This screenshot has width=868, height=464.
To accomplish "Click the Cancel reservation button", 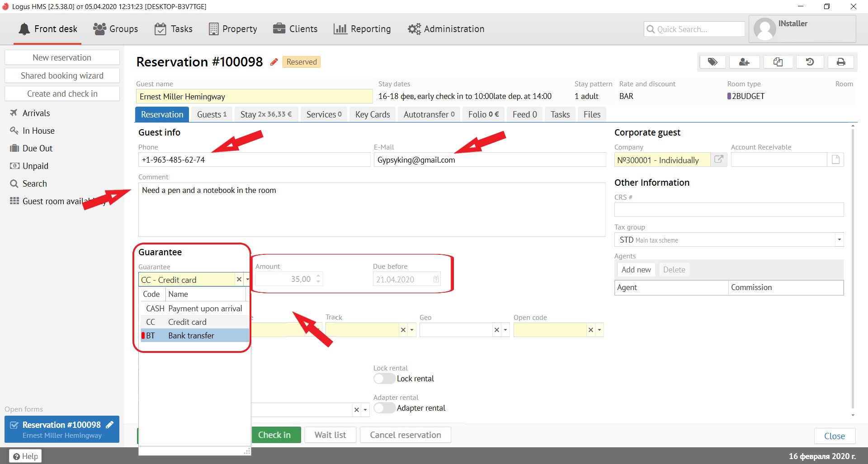I will (406, 435).
